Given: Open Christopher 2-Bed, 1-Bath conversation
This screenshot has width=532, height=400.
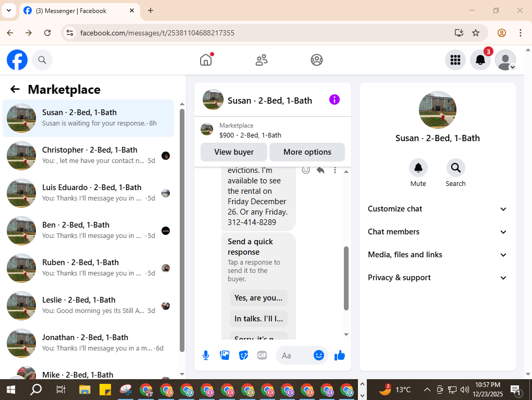Looking at the screenshot, I should pos(88,156).
